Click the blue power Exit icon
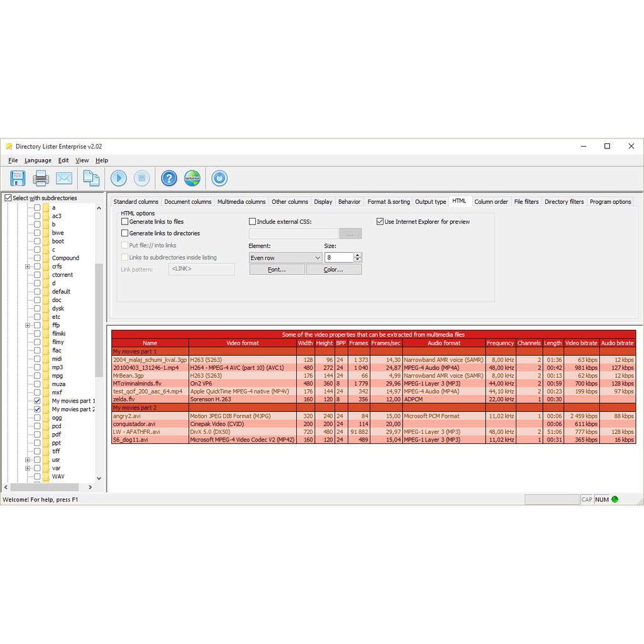This screenshot has height=644, width=644. pos(219,178)
